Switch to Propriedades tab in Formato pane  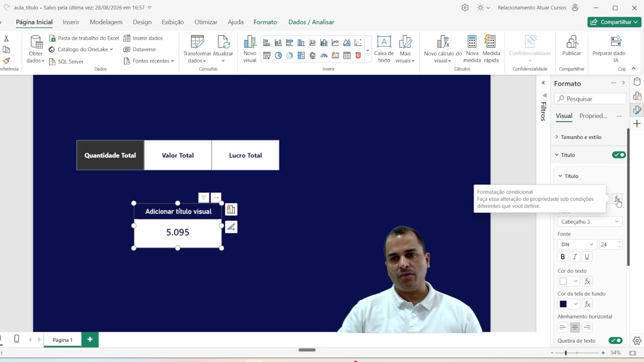coord(593,116)
